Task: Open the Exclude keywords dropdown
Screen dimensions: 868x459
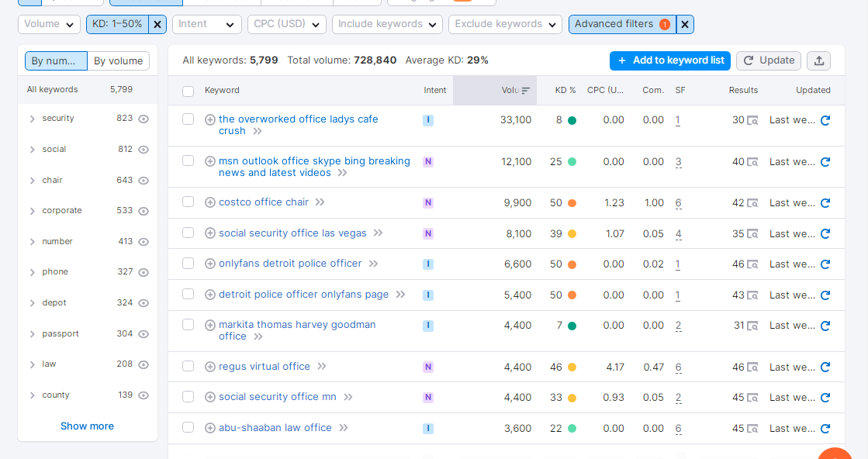Action: click(505, 24)
